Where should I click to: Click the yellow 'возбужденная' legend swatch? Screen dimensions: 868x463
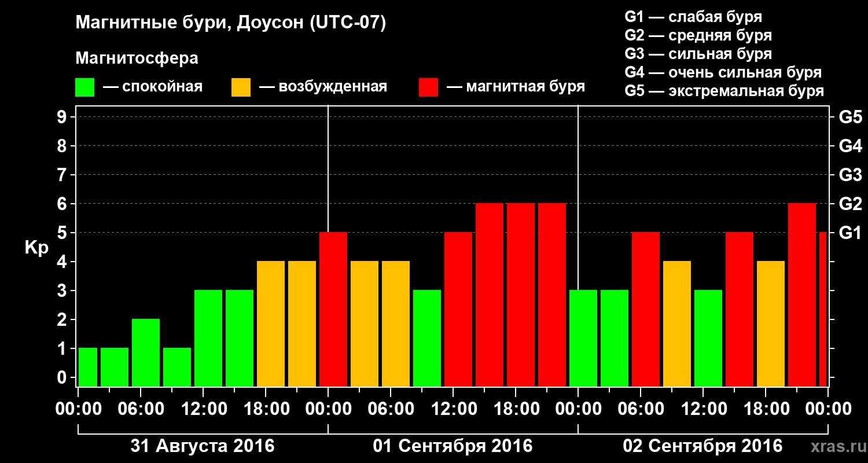pyautogui.click(x=241, y=87)
